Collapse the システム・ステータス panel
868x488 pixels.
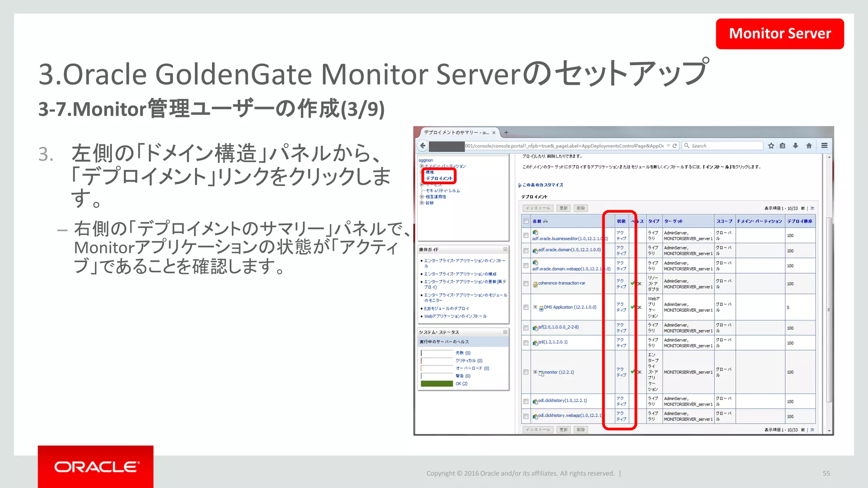(x=505, y=332)
